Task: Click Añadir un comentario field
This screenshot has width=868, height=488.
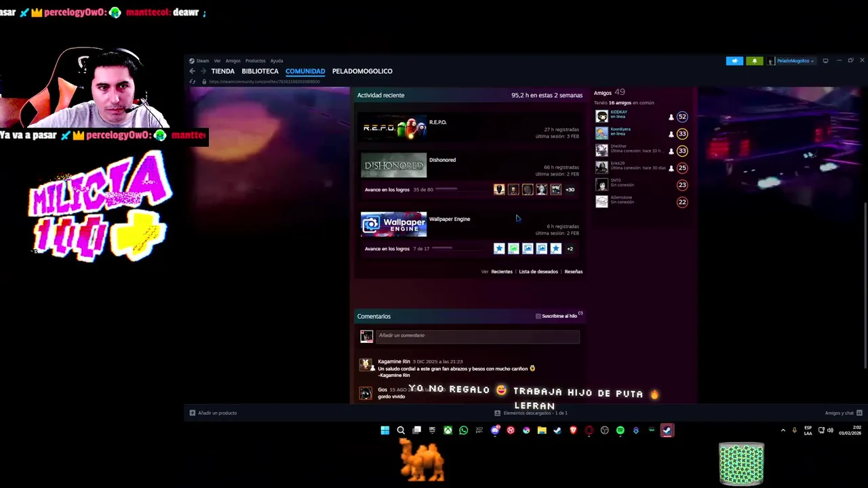Action: point(478,335)
